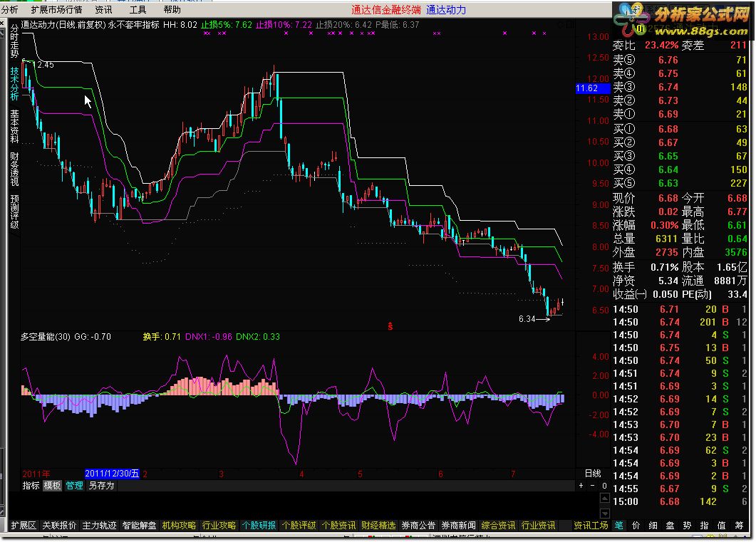The image size is (756, 542).
Task: Open the 资讯 menu
Action: [103, 10]
